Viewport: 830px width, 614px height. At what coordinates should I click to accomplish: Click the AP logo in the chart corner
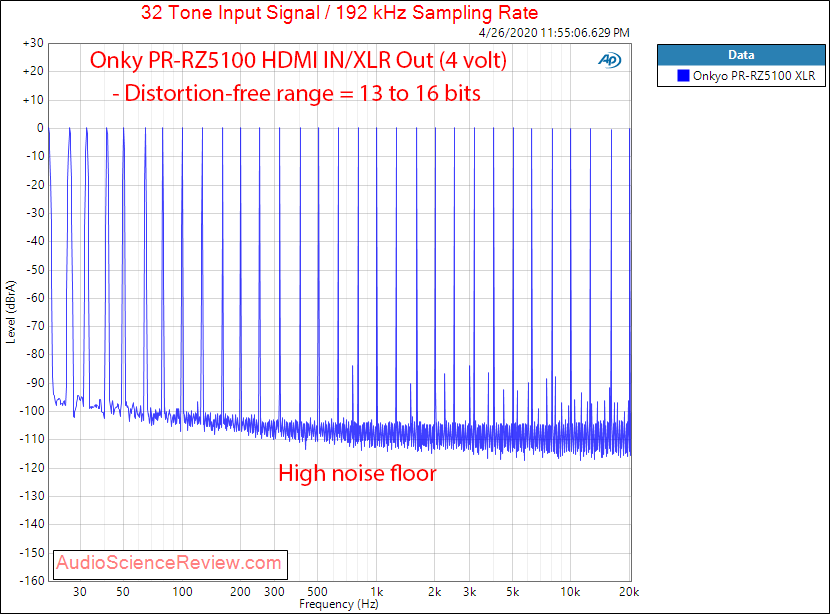tap(610, 60)
